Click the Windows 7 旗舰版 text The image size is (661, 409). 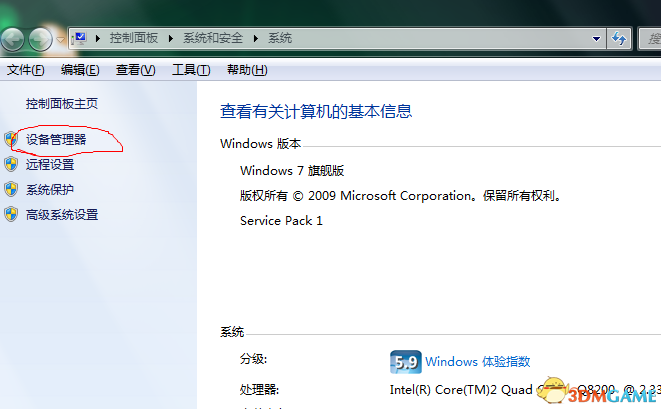tap(292, 171)
